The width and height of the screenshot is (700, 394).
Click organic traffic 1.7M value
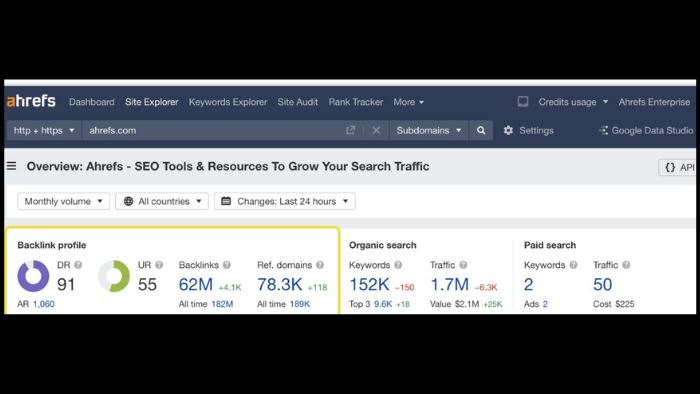pyautogui.click(x=450, y=284)
